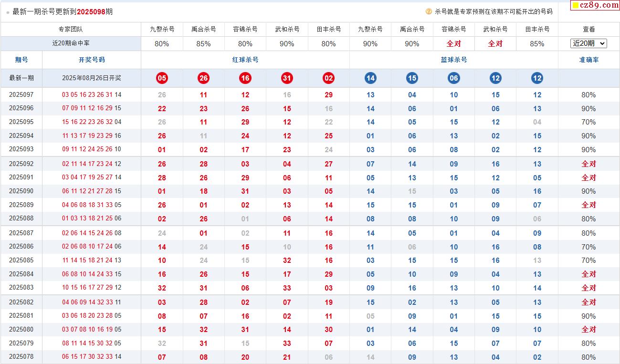Click 全对 accuracy in row 2025080
The height and width of the screenshot is (364, 620).
click(x=589, y=329)
